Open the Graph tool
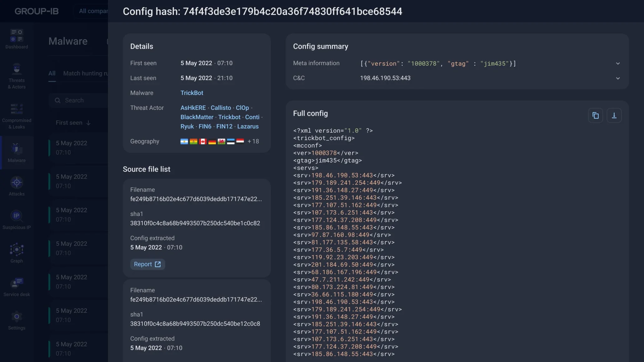 click(16, 252)
